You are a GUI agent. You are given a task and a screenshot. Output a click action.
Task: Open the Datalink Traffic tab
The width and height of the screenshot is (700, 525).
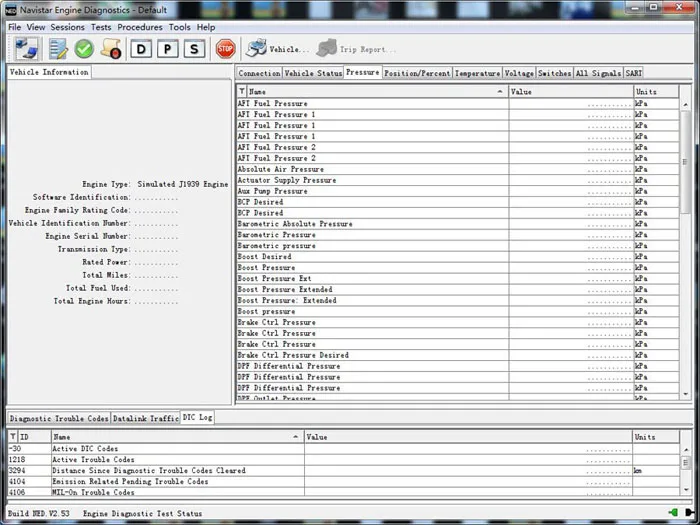146,418
